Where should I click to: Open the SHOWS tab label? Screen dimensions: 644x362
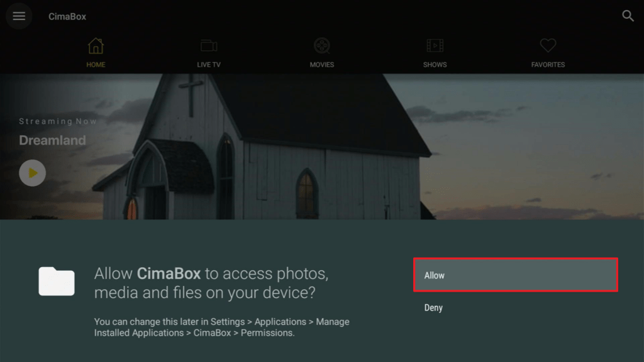[x=435, y=65]
